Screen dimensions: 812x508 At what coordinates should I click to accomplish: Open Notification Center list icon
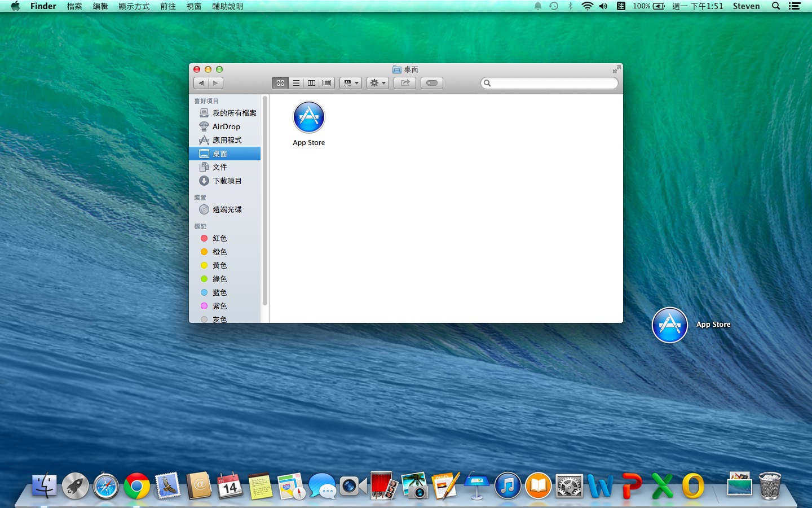click(795, 6)
